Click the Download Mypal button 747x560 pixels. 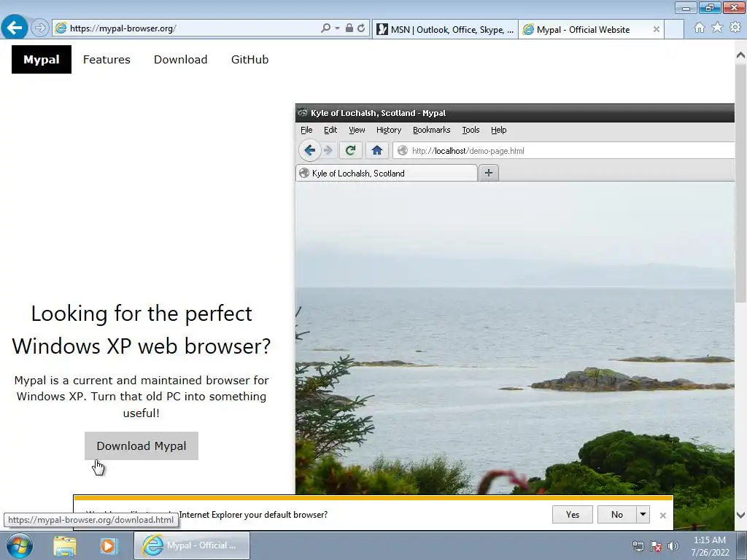point(142,446)
